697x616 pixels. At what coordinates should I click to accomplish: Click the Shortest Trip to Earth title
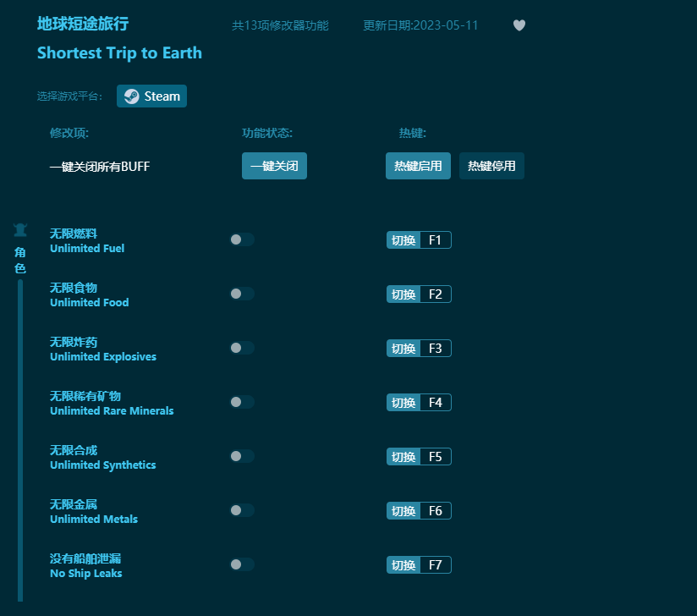coord(119,53)
